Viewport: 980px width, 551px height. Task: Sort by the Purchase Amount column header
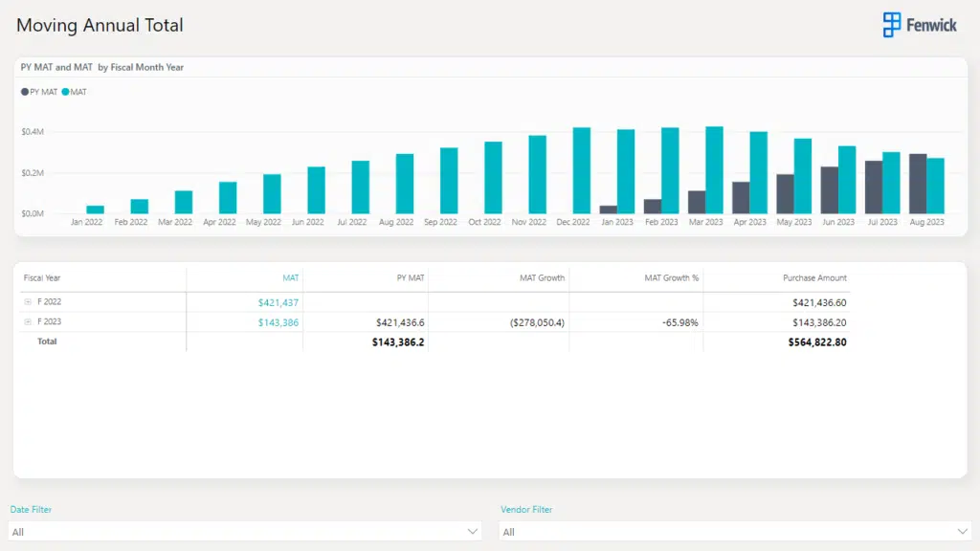(x=814, y=278)
